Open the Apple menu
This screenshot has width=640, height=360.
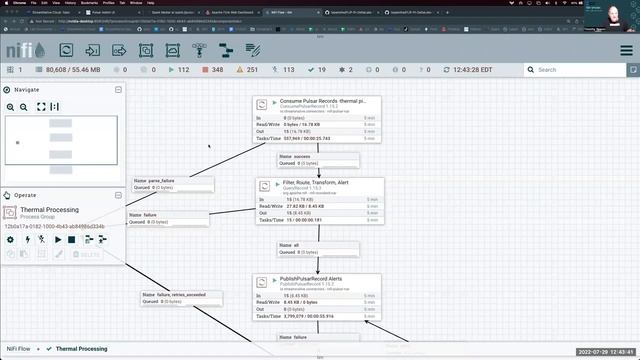point(6,3)
